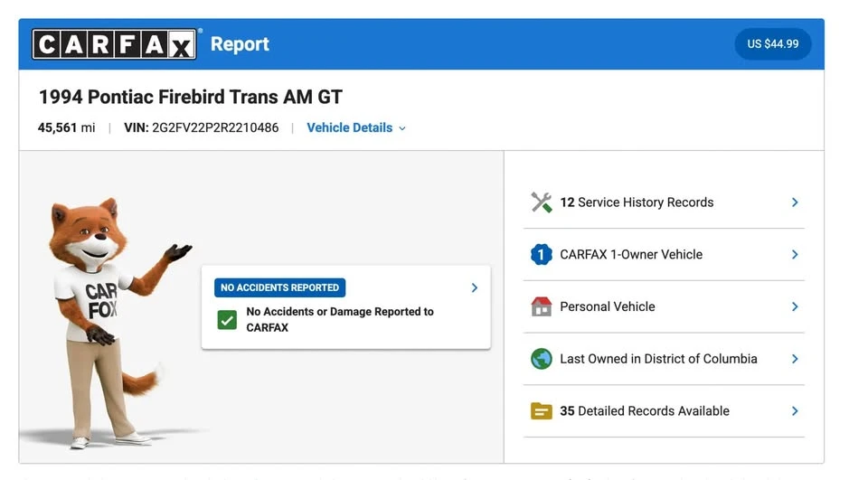This screenshot has height=480, width=868.
Task: Click the NO ACCIDENTS REPORTED badge
Action: pyautogui.click(x=279, y=287)
